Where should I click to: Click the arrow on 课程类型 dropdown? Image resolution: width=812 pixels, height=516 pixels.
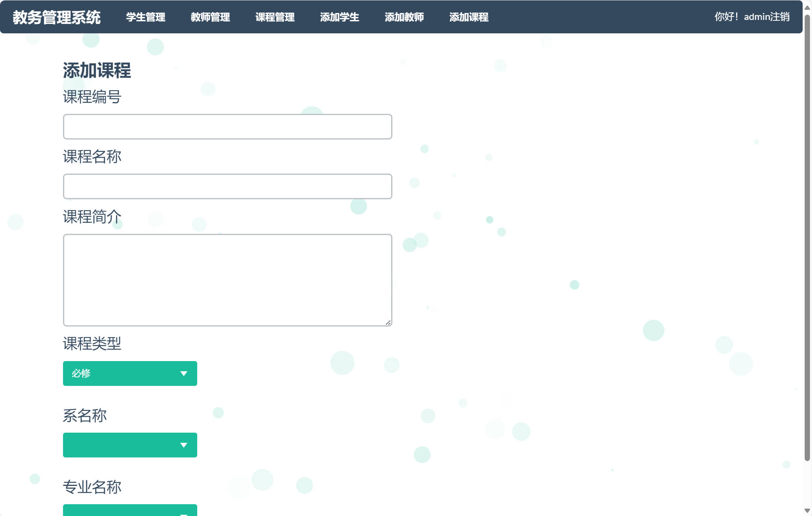[x=184, y=374]
